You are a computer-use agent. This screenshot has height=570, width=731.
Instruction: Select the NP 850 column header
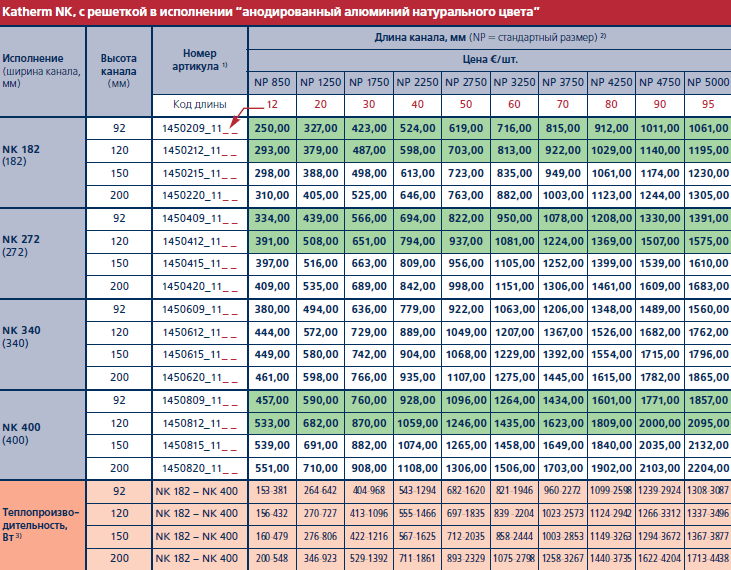coord(272,82)
